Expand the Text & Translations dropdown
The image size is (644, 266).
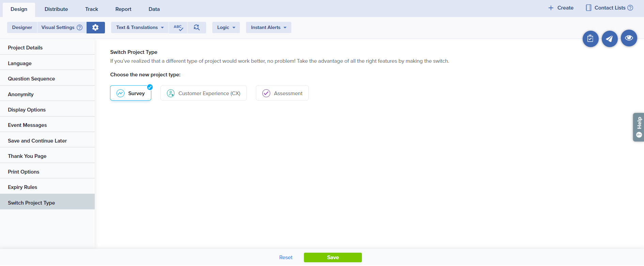coord(140,28)
